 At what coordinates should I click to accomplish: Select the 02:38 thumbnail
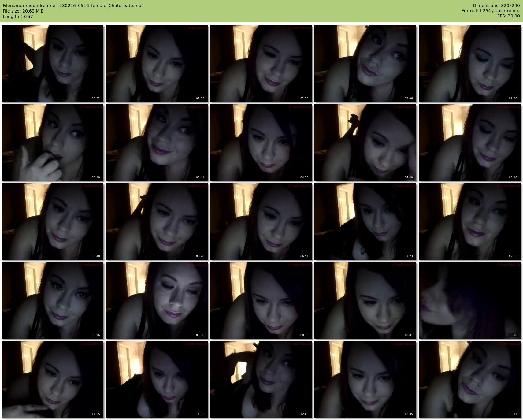pos(470,64)
